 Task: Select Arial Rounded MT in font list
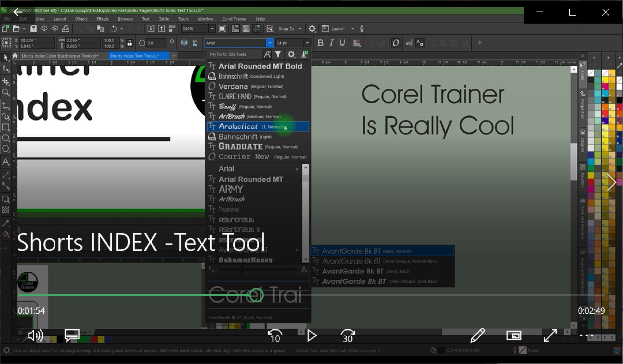click(x=254, y=179)
